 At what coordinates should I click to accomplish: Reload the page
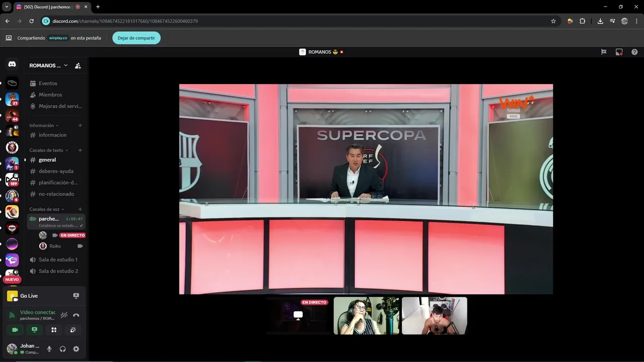click(31, 21)
